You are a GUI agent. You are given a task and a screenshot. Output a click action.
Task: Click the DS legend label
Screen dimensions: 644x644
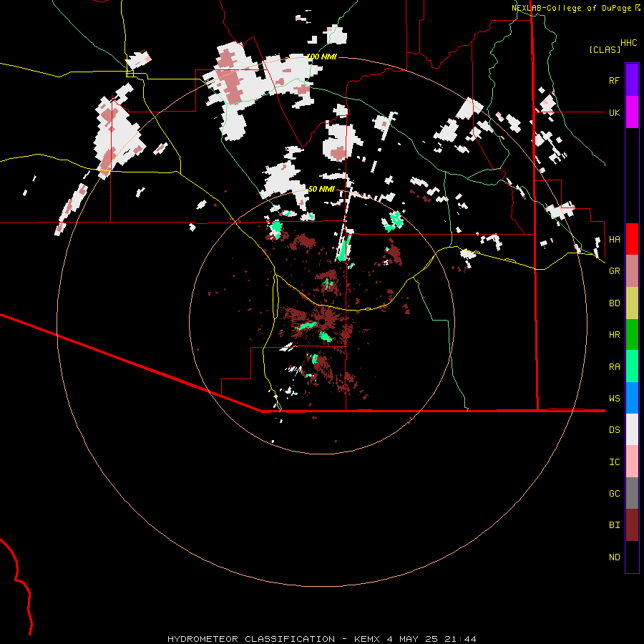click(614, 430)
